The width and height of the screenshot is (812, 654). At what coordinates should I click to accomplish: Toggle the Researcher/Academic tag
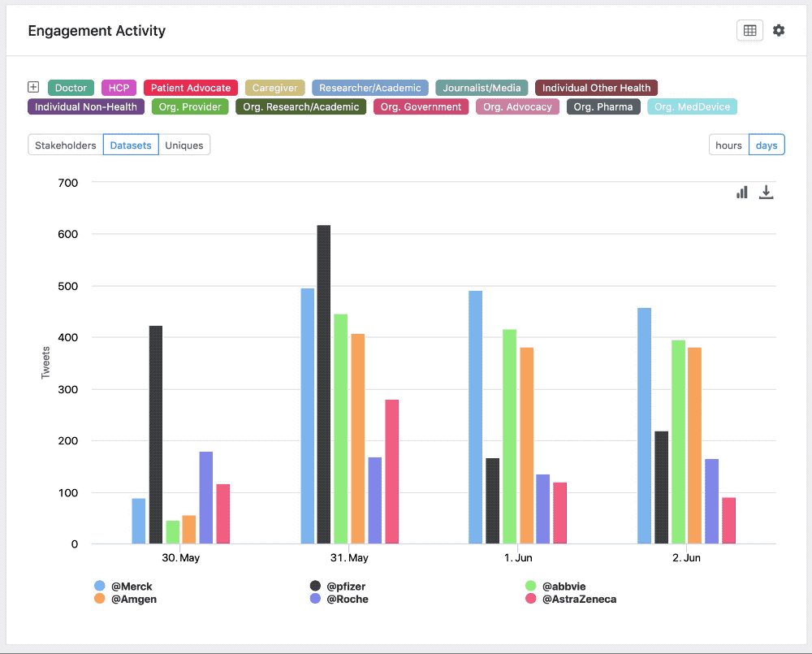[369, 88]
